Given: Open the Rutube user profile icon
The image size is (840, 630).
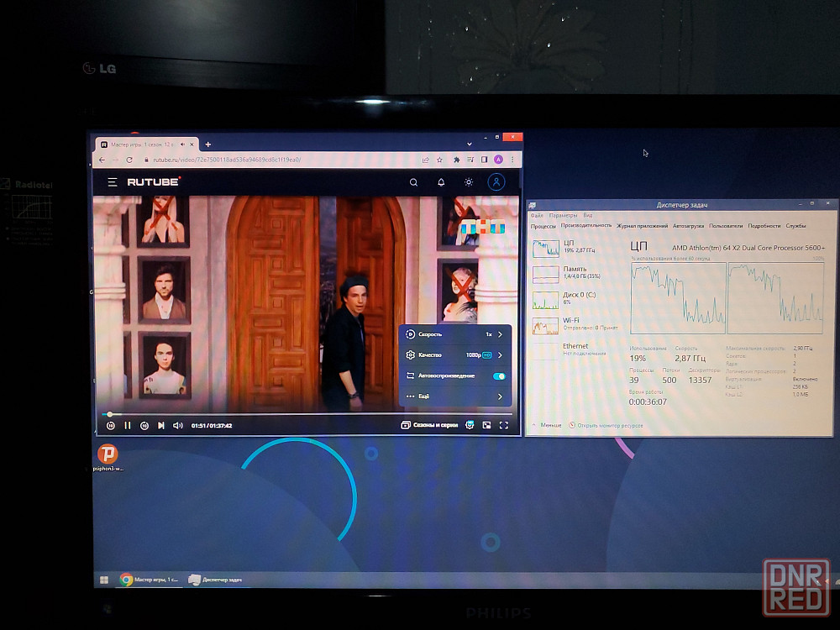Looking at the screenshot, I should (496, 182).
